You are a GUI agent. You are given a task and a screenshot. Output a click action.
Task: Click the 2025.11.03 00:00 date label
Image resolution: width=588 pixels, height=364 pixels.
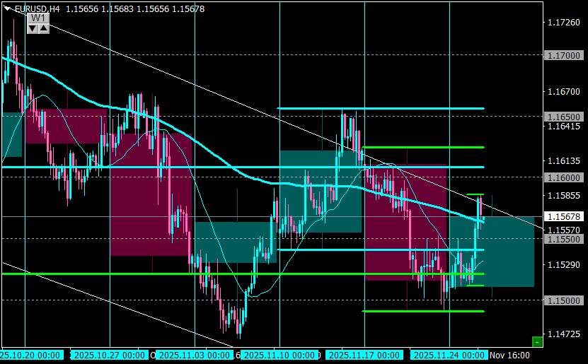pyautogui.click(x=195, y=355)
